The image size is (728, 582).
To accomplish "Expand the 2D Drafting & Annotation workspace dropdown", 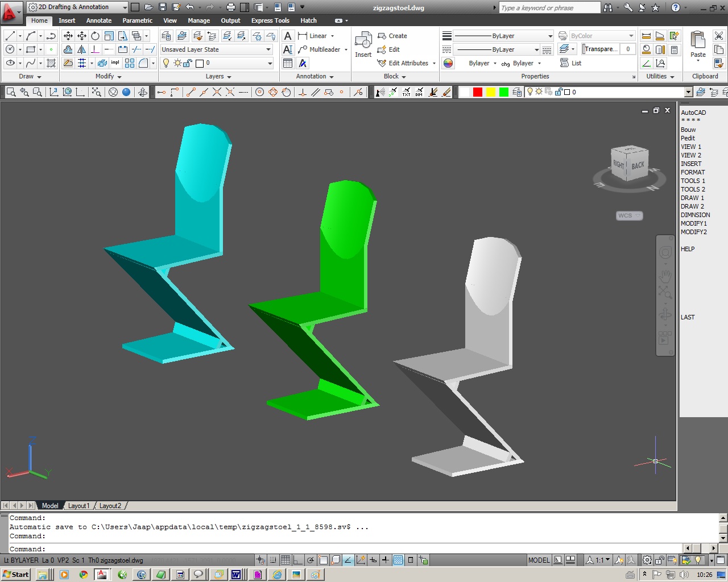I will 125,7.
